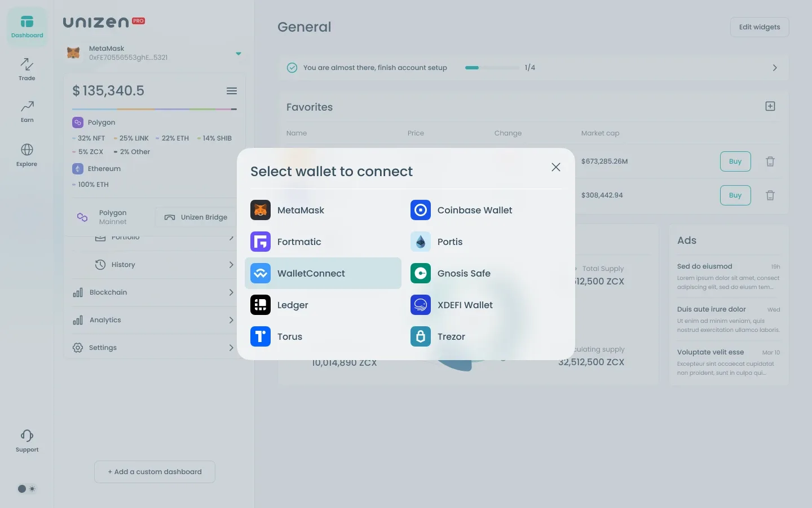Expand the Analytics menu chevron
Screen dimensions: 812x508
click(x=231, y=320)
